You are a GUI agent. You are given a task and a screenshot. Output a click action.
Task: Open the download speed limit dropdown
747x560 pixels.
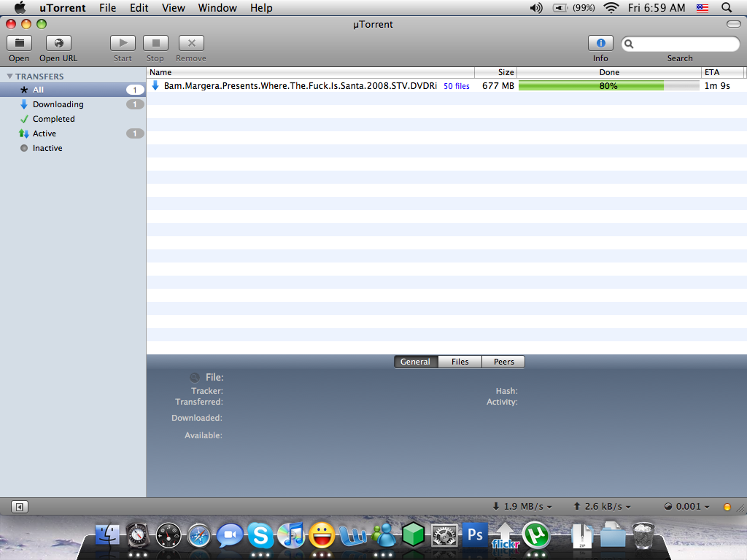point(522,507)
